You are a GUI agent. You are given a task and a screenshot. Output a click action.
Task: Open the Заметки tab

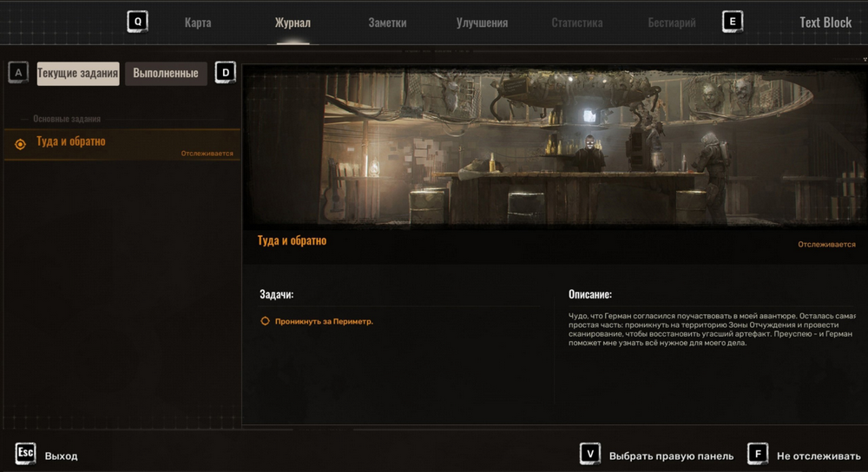[387, 23]
